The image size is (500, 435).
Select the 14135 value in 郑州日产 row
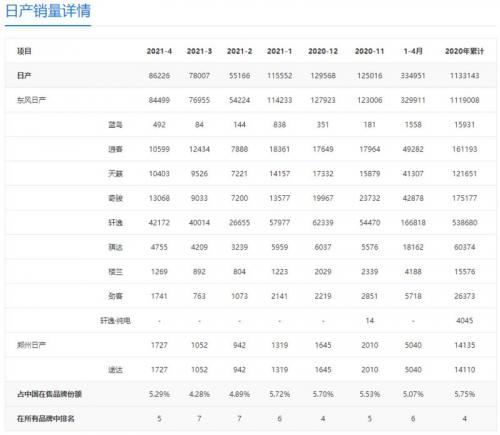pos(465,345)
